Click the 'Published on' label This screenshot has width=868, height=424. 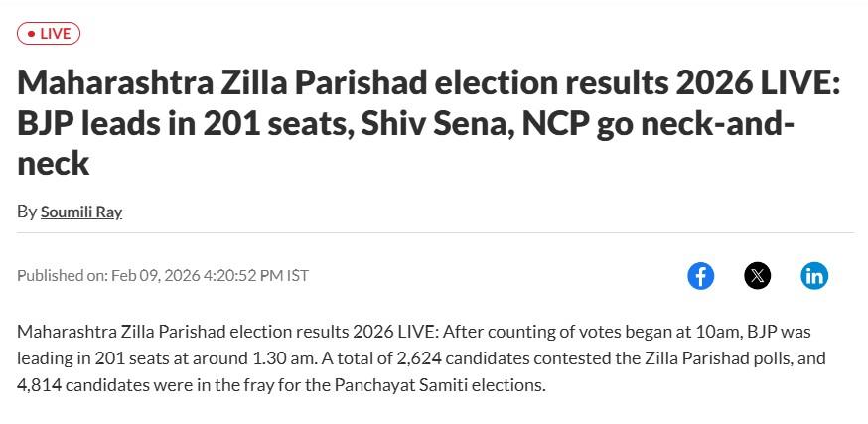62,275
